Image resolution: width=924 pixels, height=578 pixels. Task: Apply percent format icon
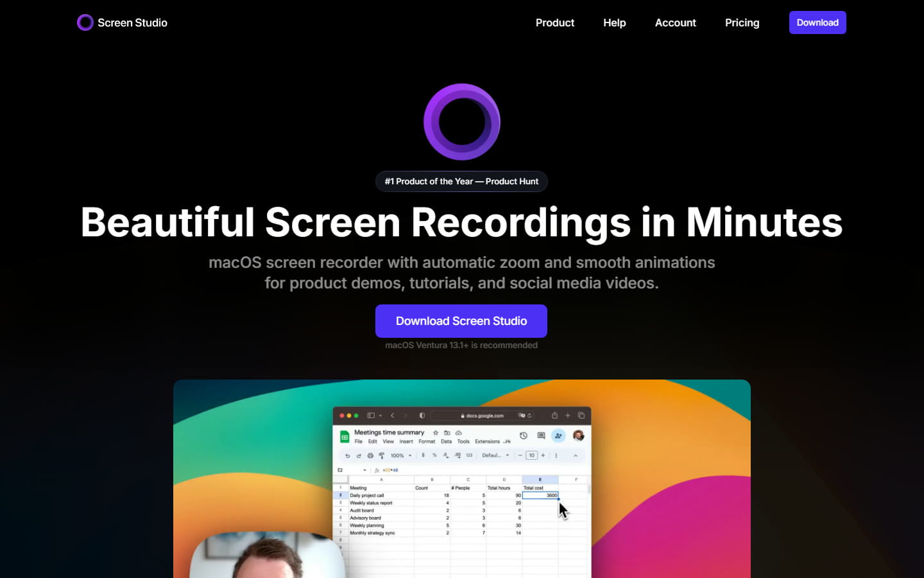434,455
